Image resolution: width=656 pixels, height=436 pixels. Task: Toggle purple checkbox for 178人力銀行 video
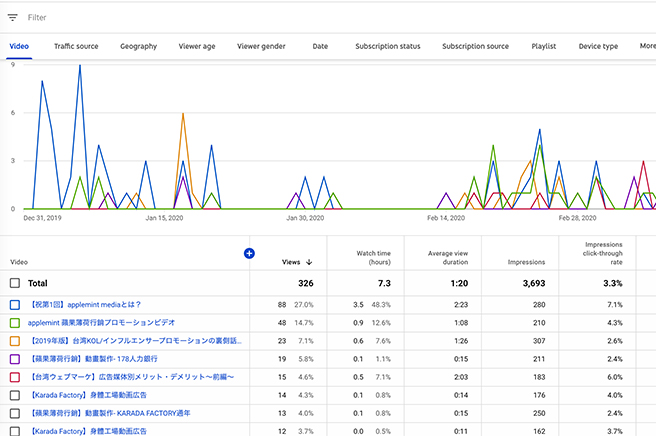tap(15, 359)
